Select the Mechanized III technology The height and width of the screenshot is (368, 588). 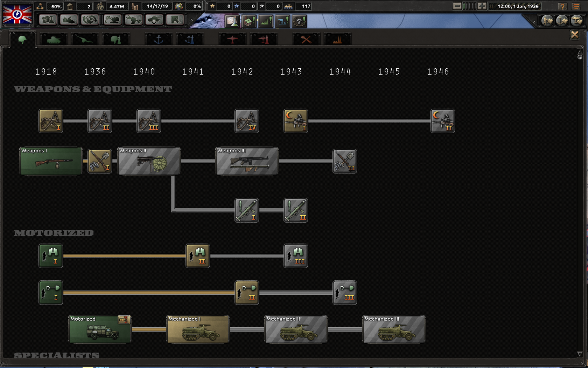tap(394, 329)
